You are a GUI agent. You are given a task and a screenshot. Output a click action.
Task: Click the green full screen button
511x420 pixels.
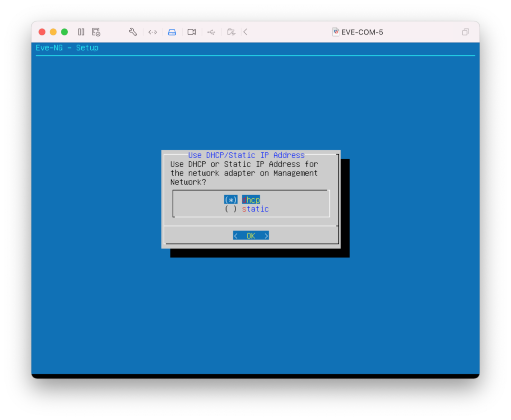[x=64, y=32]
